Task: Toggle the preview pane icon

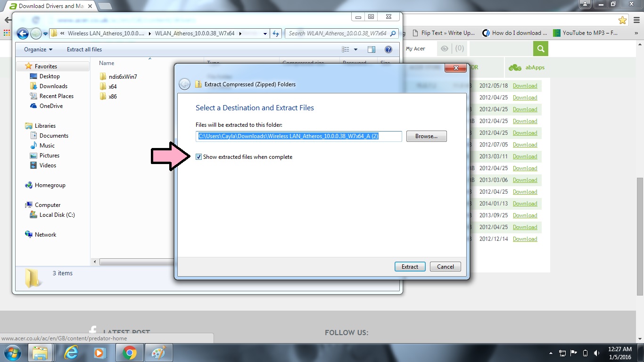Action: click(372, 49)
